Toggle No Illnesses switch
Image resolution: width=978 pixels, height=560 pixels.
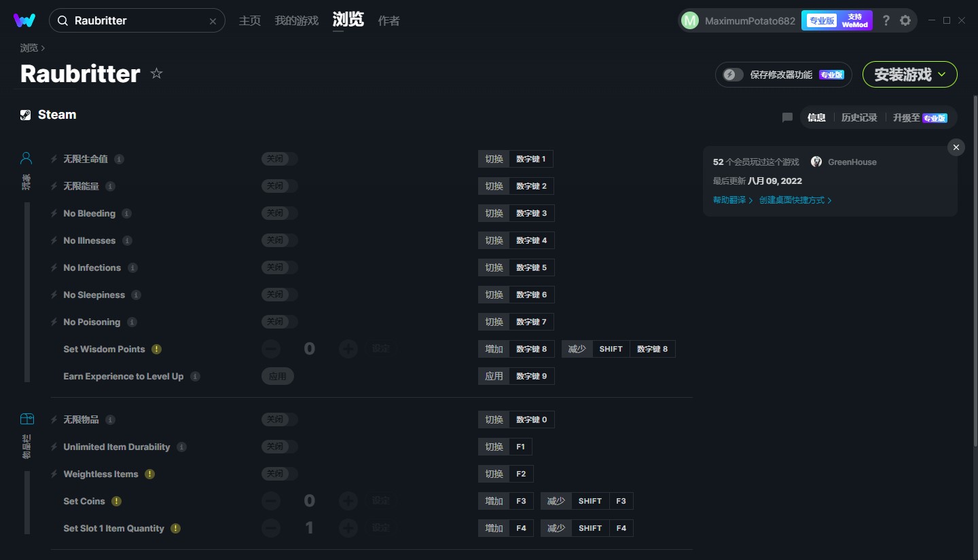279,240
